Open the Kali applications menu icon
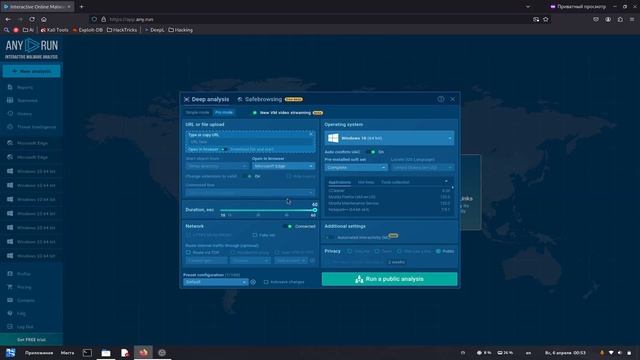Image resolution: width=640 pixels, height=360 pixels. pyautogui.click(x=11, y=353)
